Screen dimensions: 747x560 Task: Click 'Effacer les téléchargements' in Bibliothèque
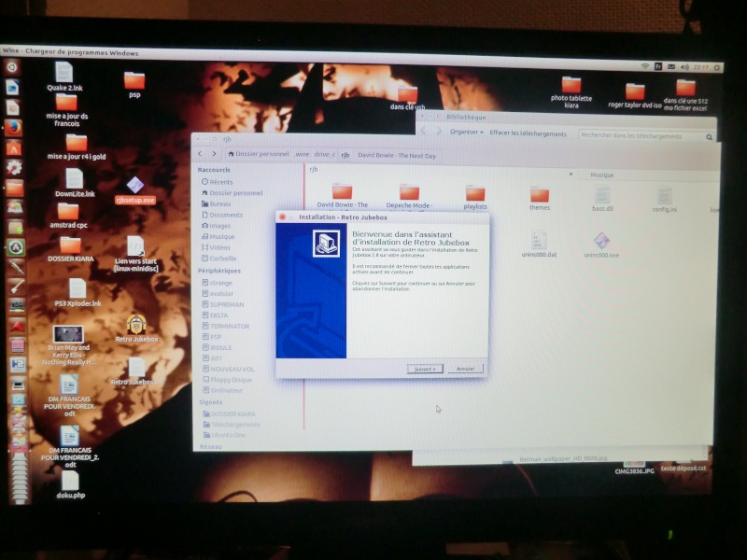coord(529,133)
